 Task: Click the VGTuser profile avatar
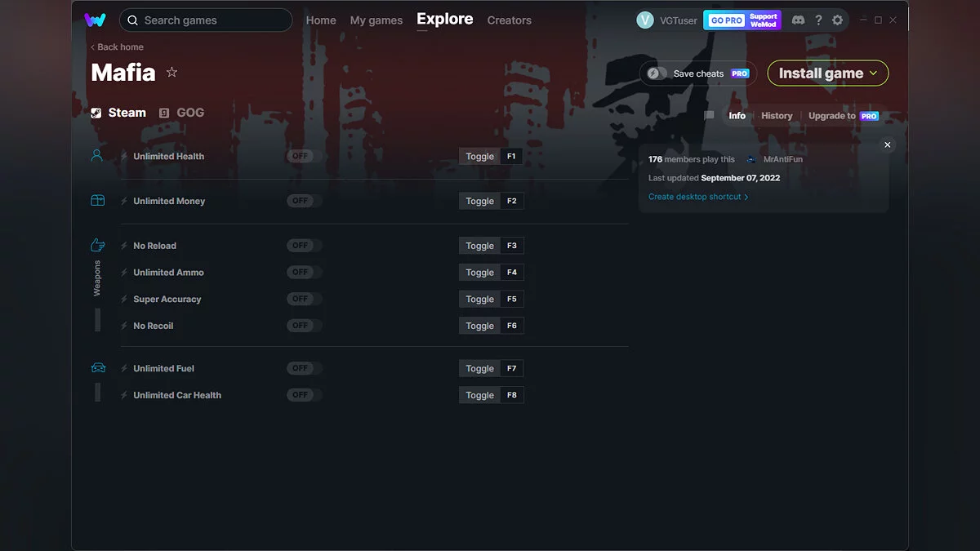tap(645, 20)
